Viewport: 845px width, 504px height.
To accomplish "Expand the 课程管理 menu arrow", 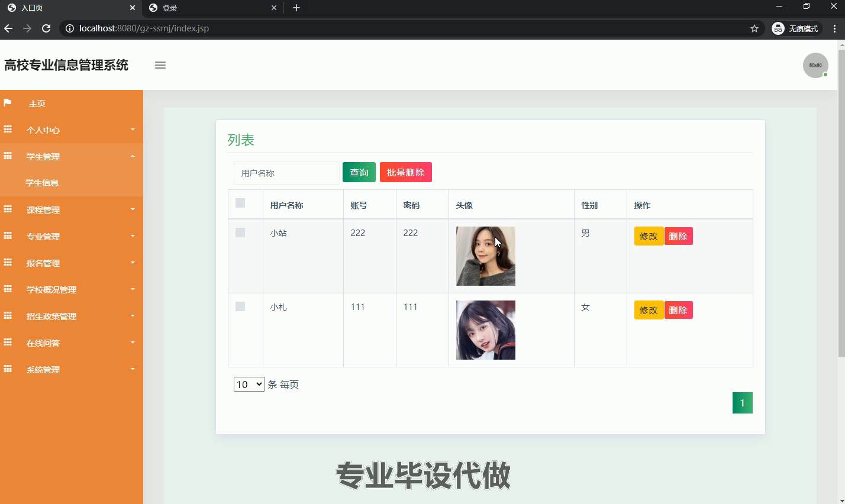I will click(x=133, y=209).
